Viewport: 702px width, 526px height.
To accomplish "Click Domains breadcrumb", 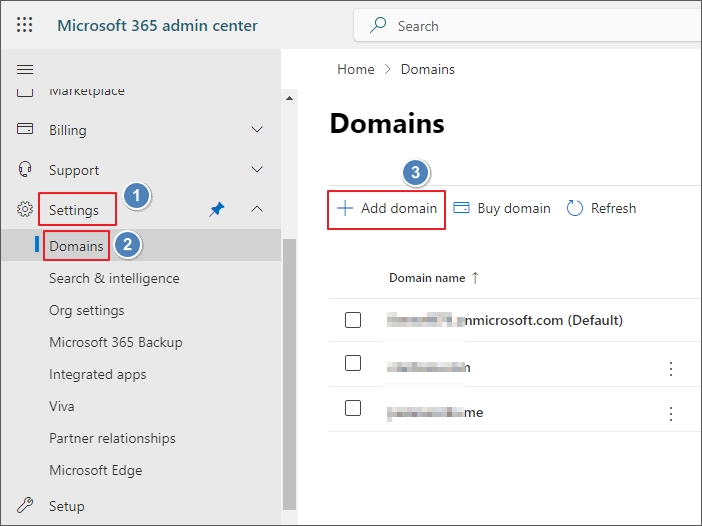I will pyautogui.click(x=428, y=69).
